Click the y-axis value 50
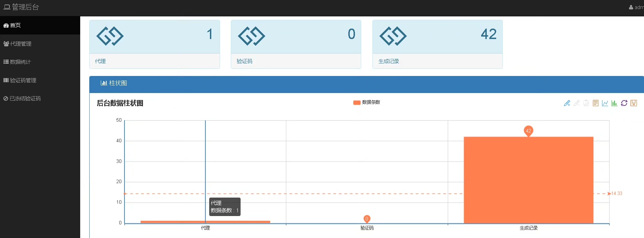 (x=119, y=120)
